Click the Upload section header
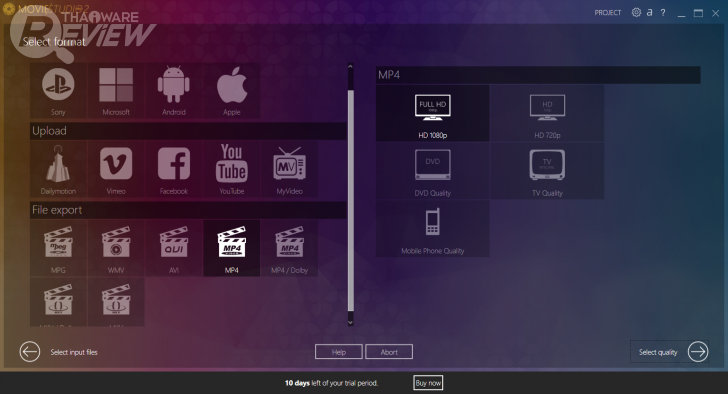The height and width of the screenshot is (394, 728). pyautogui.click(x=188, y=131)
